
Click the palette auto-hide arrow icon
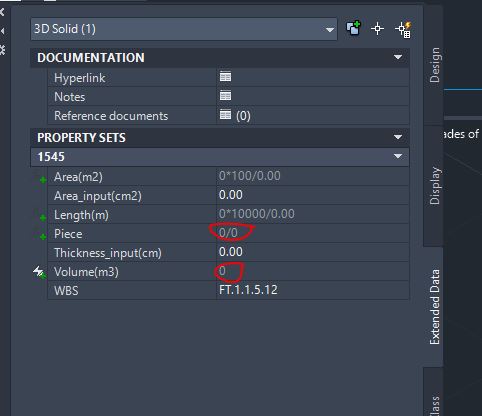click(2, 31)
